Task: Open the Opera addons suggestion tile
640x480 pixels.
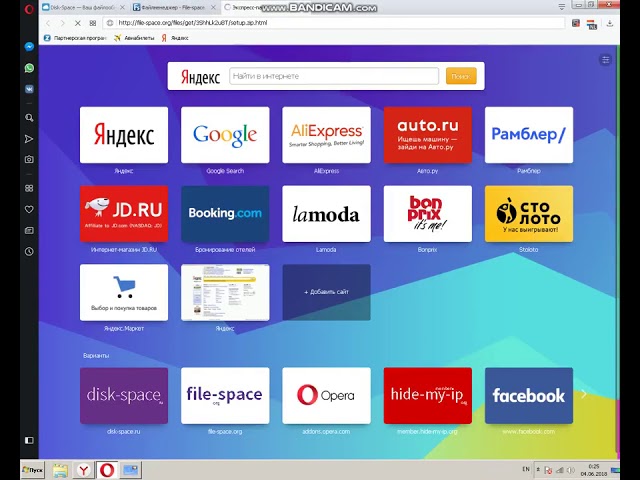Action: click(x=326, y=396)
